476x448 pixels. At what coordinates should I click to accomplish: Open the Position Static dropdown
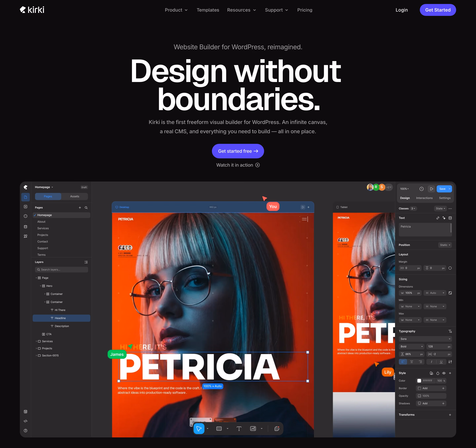(445, 245)
